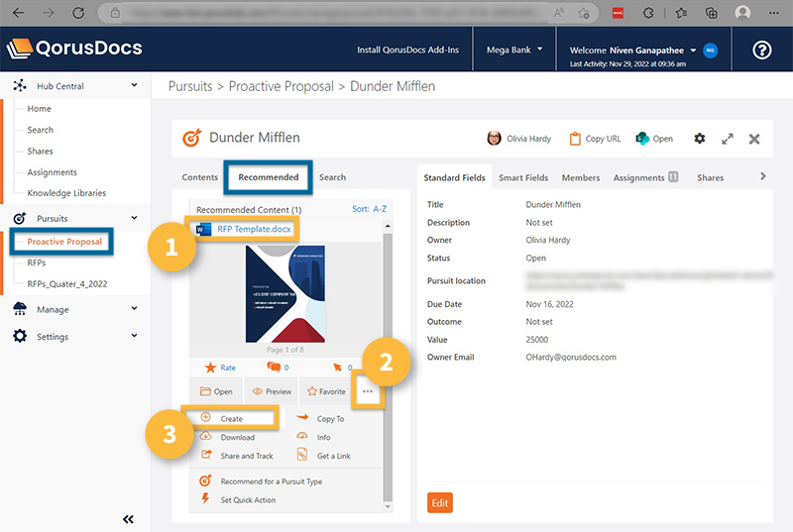Click the NG user avatar badge
This screenshot has height=532, width=793.
pos(710,50)
